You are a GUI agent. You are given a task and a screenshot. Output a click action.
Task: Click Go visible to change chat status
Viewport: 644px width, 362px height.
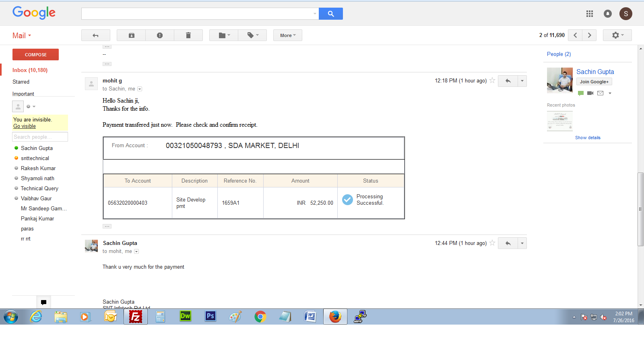pyautogui.click(x=25, y=126)
